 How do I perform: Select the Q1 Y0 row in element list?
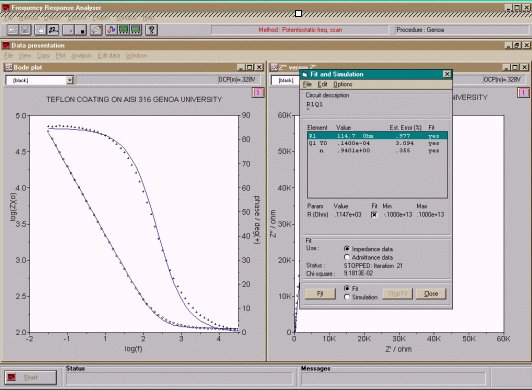[377, 143]
